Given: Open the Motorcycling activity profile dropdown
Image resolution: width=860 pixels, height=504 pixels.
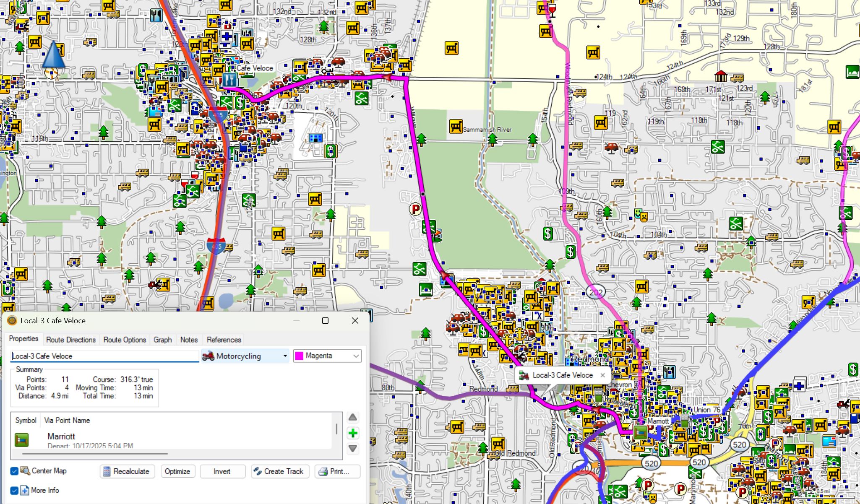Looking at the screenshot, I should point(285,356).
